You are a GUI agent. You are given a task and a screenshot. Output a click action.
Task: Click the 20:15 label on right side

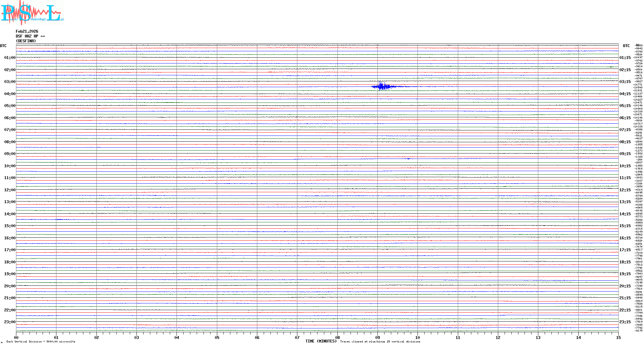(x=625, y=286)
